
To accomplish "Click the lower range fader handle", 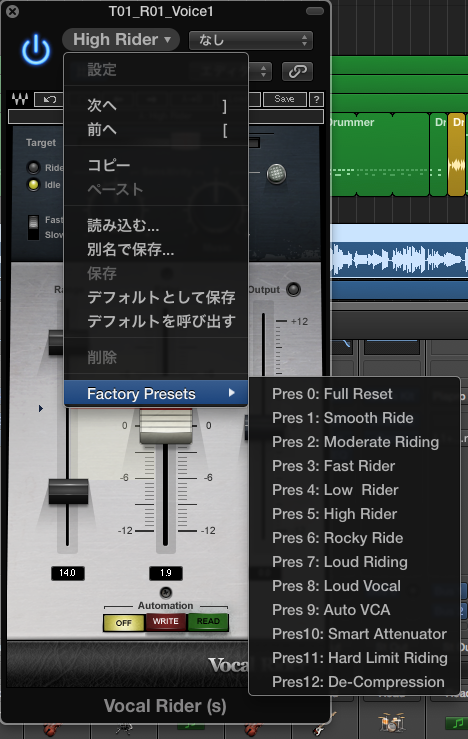I will coord(68,492).
